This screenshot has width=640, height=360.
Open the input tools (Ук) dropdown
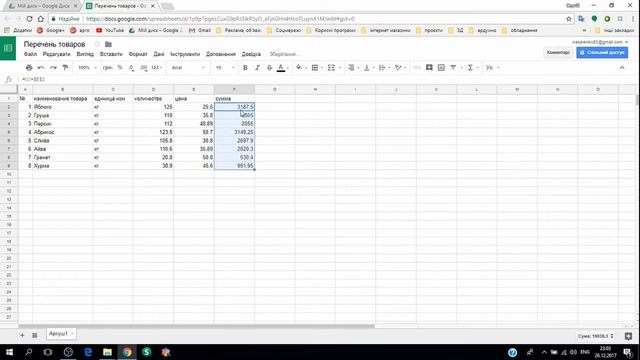point(492,68)
